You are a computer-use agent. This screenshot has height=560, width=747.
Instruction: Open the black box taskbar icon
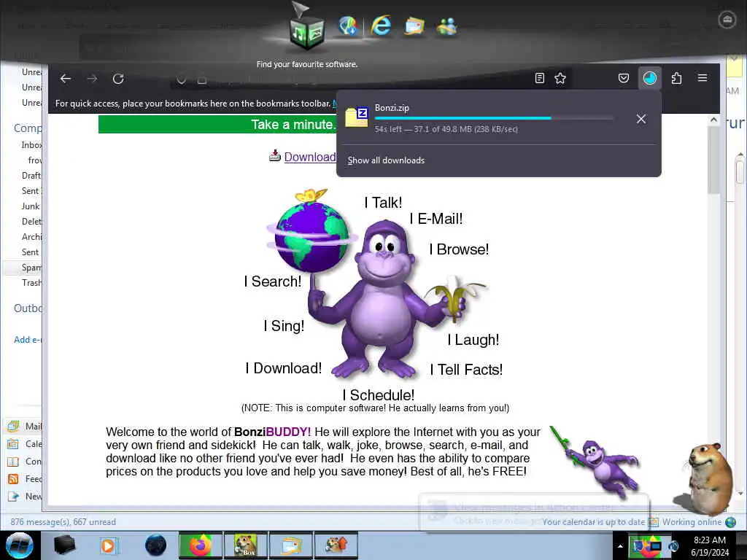64,545
